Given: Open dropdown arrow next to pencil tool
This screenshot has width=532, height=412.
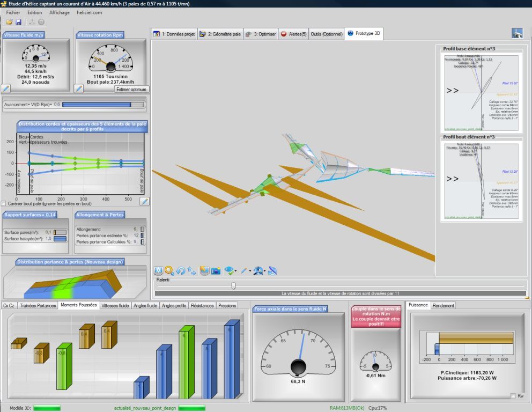Looking at the screenshot, I should (250, 271).
